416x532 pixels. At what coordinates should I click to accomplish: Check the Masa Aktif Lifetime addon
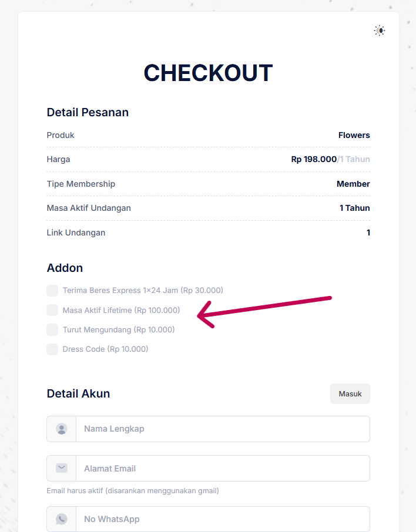(52, 310)
